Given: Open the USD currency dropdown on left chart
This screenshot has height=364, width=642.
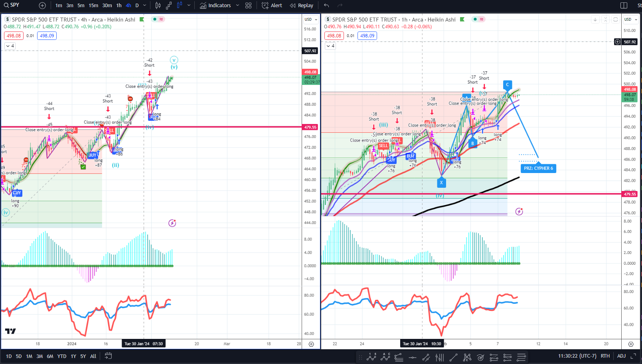Looking at the screenshot, I should pyautogui.click(x=311, y=20).
